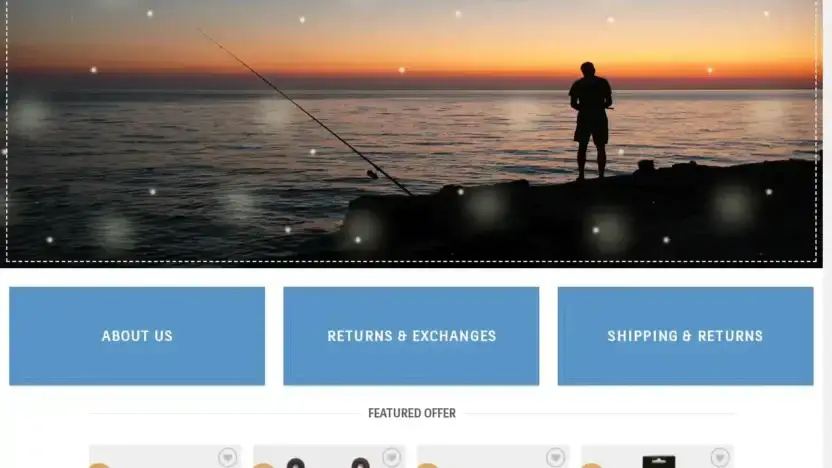
Task: Open first featured product card
Action: pos(165,456)
